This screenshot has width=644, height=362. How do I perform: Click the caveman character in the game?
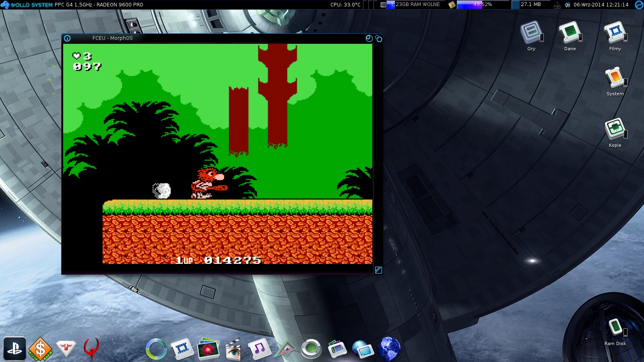click(209, 183)
